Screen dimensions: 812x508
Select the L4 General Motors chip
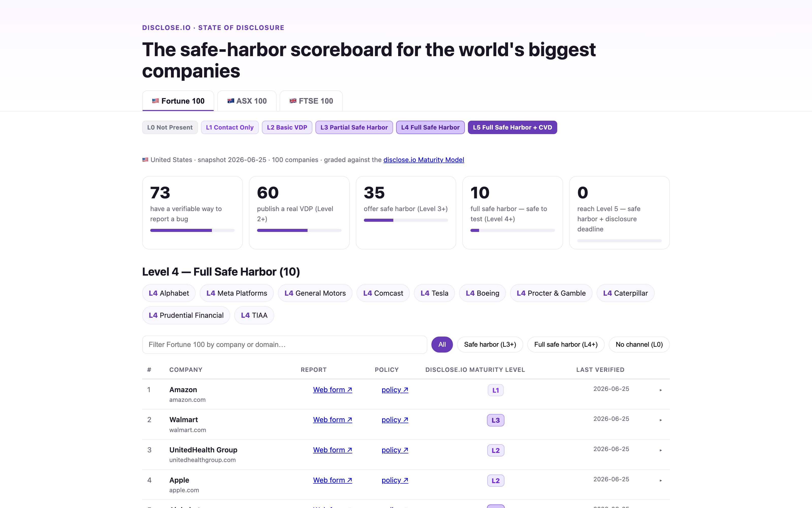tap(315, 293)
